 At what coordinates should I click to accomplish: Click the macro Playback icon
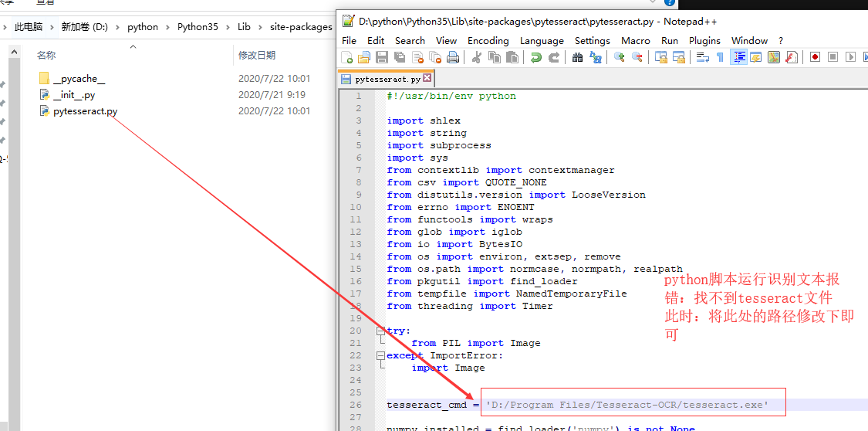(851, 57)
